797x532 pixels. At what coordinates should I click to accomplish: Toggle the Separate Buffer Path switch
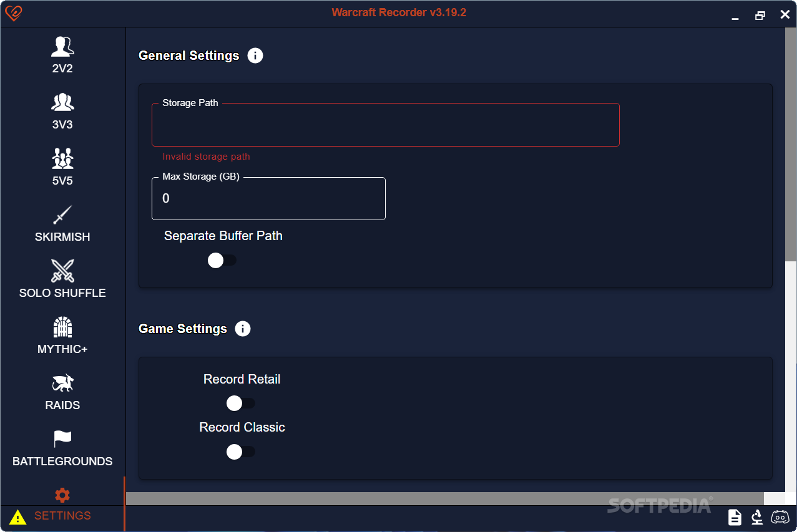pyautogui.click(x=222, y=261)
